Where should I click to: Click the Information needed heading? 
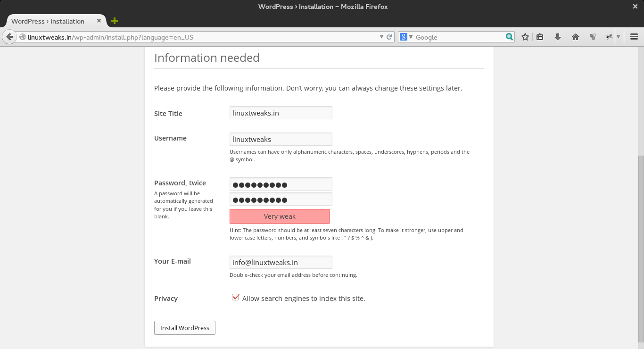[x=207, y=58]
